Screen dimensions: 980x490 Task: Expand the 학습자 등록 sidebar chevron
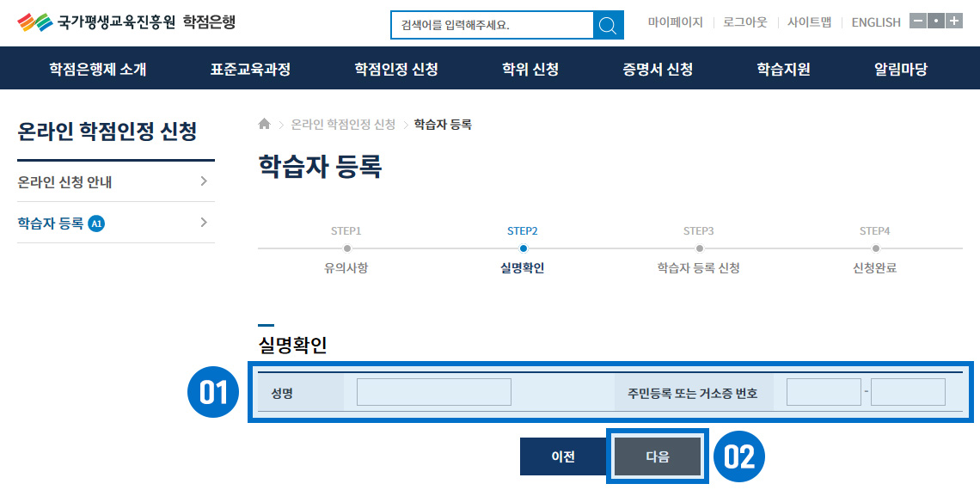coord(204,223)
